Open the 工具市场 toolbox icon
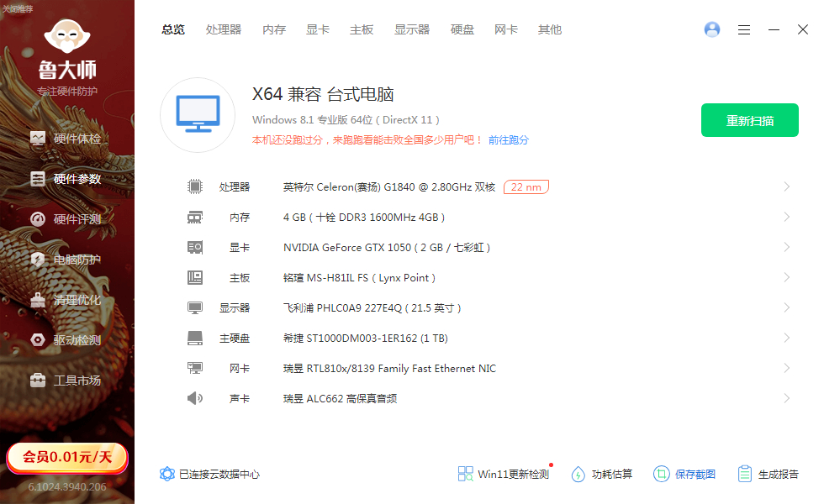Image resolution: width=824 pixels, height=504 pixels. pos(38,380)
